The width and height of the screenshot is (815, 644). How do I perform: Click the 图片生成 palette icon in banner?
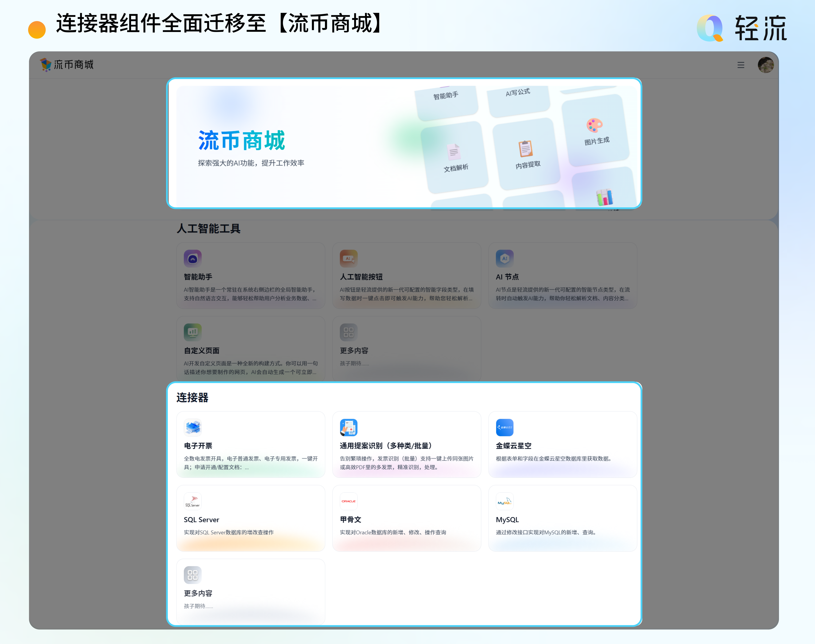click(594, 125)
